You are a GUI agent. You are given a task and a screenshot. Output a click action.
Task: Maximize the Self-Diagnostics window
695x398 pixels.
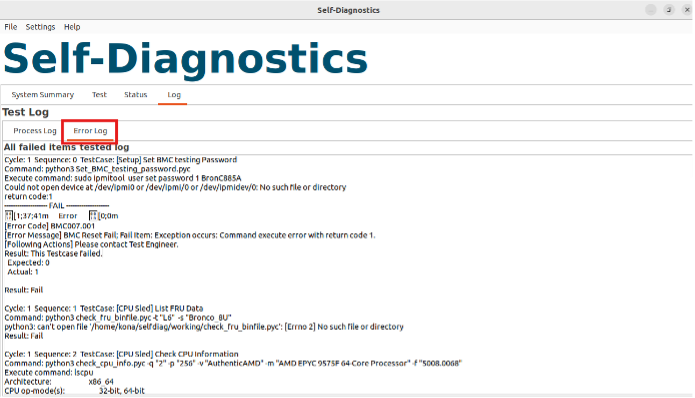pos(669,10)
